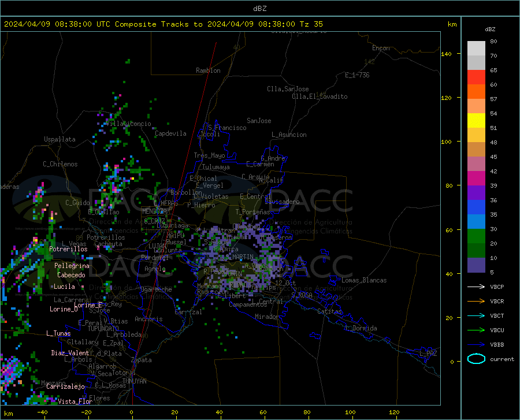Click the Cabecedo pink label
The height and width of the screenshot is (420, 520).
click(71, 275)
